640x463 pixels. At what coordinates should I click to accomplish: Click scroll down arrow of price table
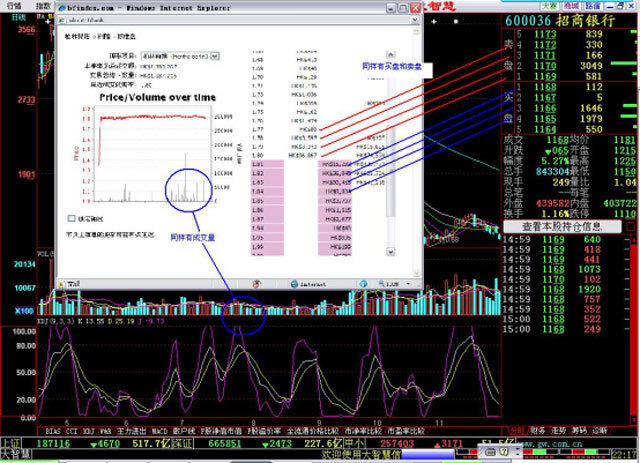click(391, 252)
